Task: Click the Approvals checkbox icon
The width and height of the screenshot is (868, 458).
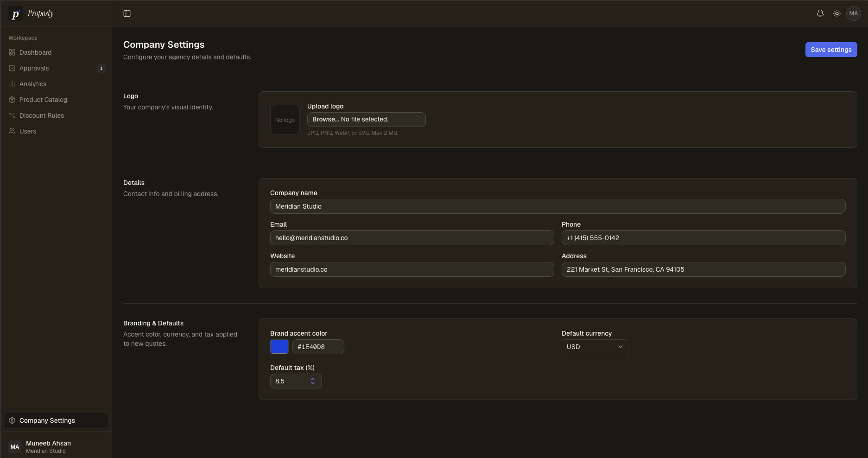Action: point(12,68)
